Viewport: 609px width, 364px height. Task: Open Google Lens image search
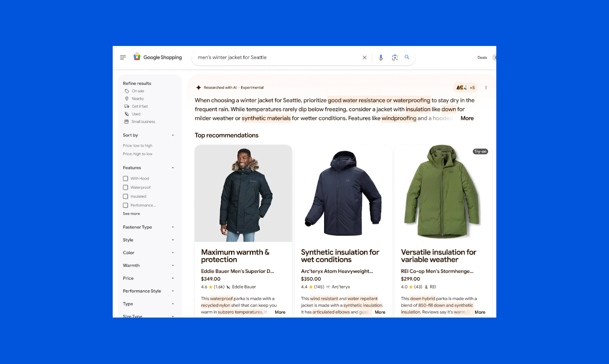coord(395,57)
